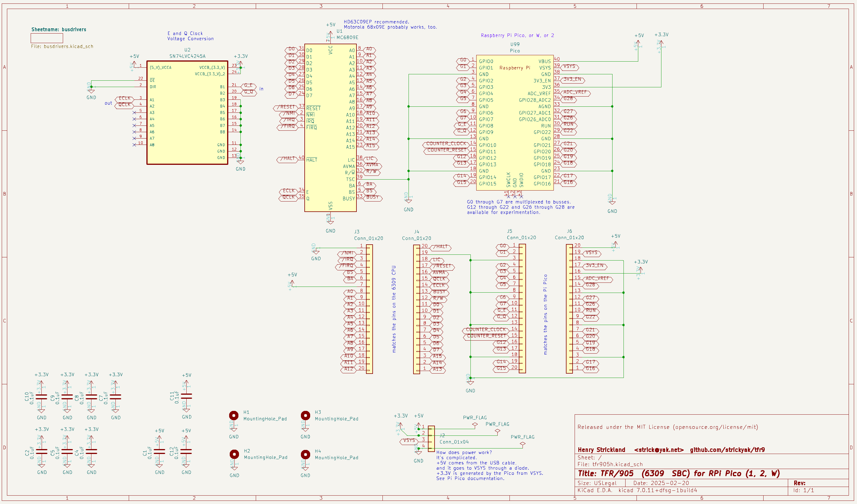857x504 pixels.
Task: Click the 'Sheetname: busdrivers' label
Action: [x=59, y=29]
